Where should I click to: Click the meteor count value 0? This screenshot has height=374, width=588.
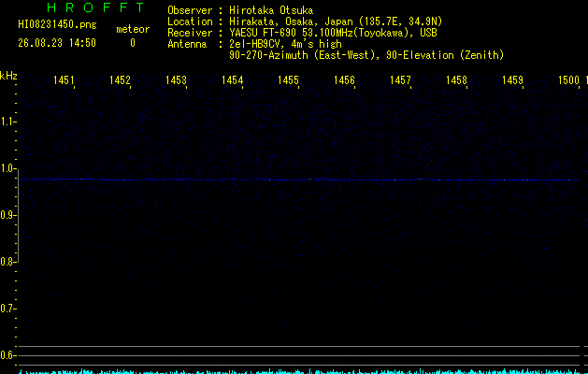[133, 43]
